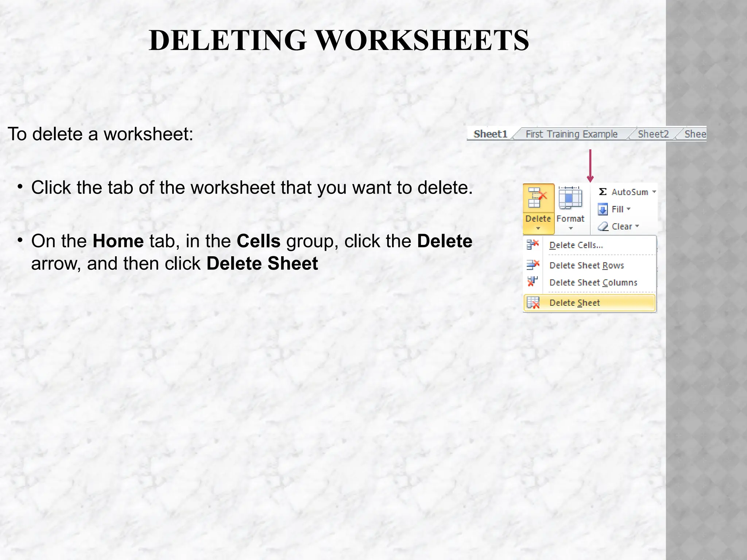Switch to the Sheet1 tab
The height and width of the screenshot is (560, 747).
[x=490, y=134]
